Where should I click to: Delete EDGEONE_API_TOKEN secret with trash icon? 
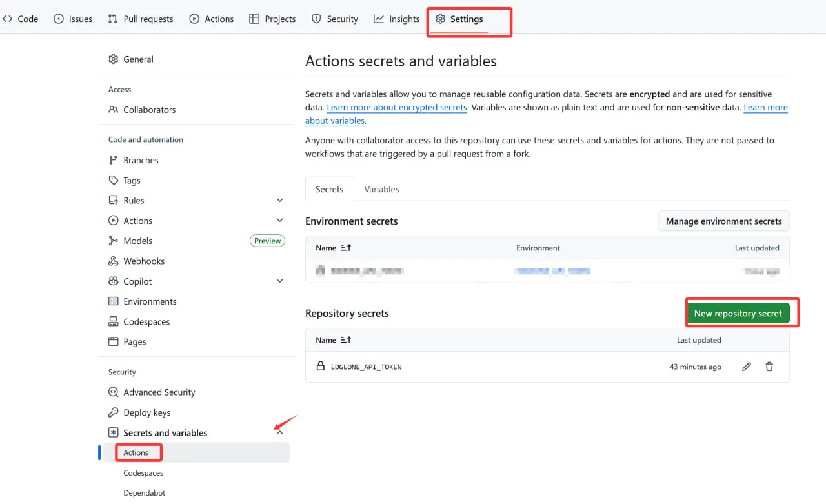pyautogui.click(x=769, y=367)
